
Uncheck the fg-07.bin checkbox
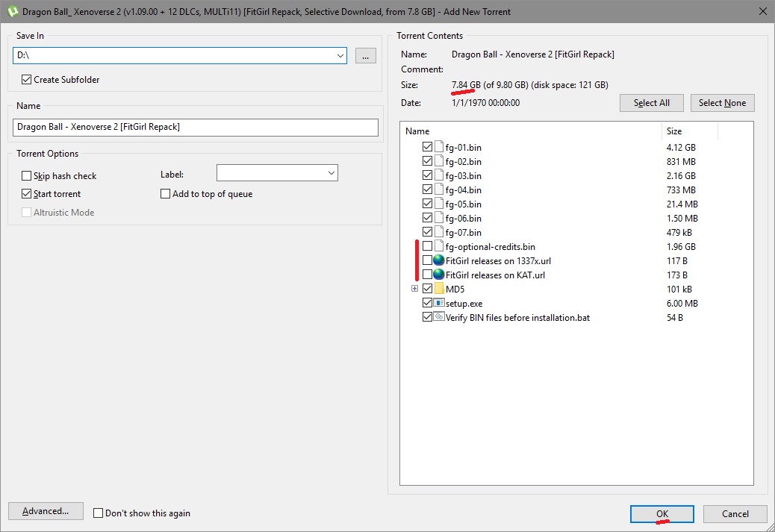(x=428, y=232)
